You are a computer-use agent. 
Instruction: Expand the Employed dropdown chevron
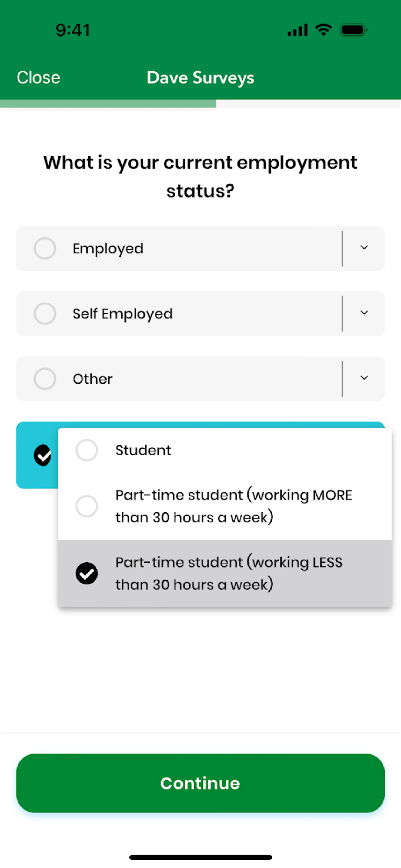(364, 248)
